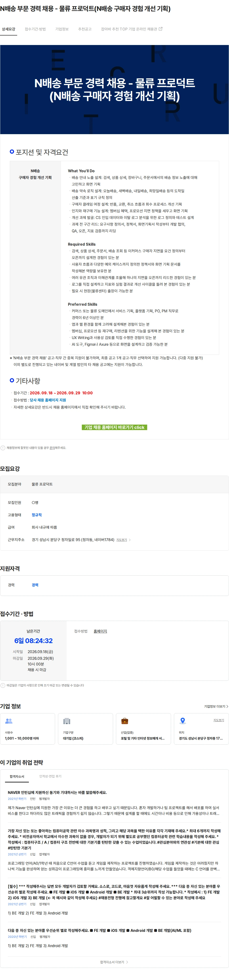Click the 사원수 people icon
The image size is (229, 980).
9,721
